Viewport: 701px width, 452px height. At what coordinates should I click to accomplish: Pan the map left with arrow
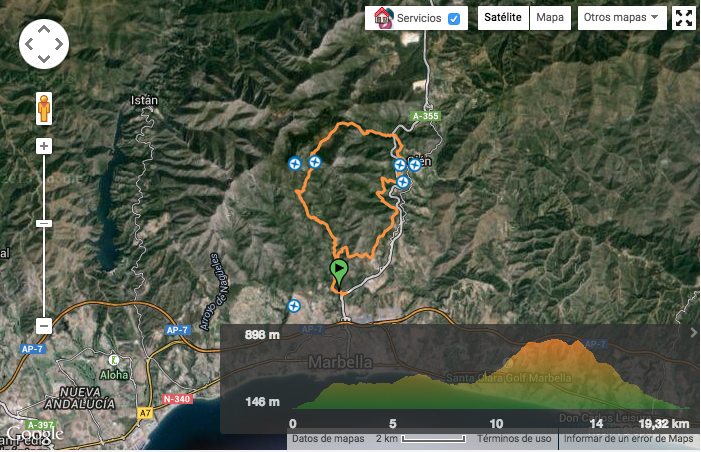coord(29,44)
